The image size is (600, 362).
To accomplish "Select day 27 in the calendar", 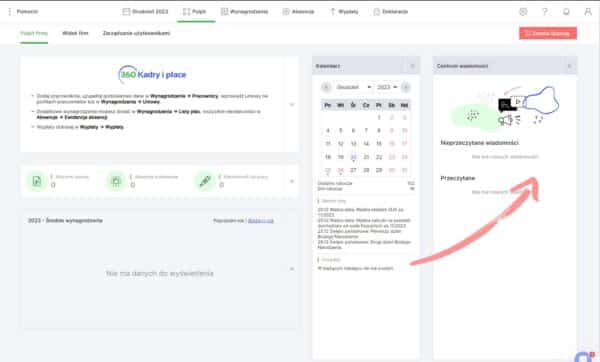I will tap(353, 170).
